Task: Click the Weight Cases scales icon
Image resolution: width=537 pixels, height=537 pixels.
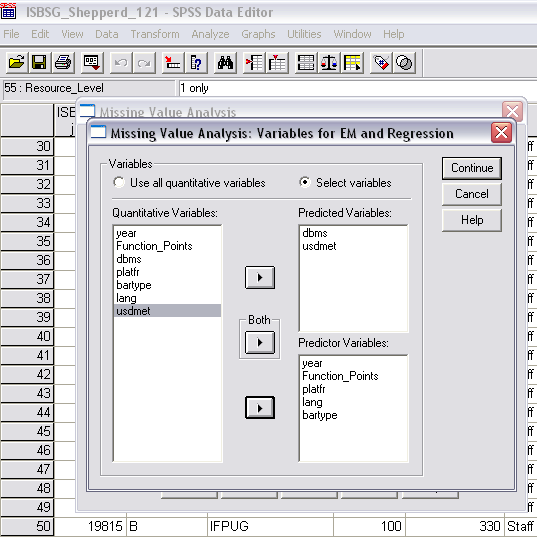Action: point(329,63)
